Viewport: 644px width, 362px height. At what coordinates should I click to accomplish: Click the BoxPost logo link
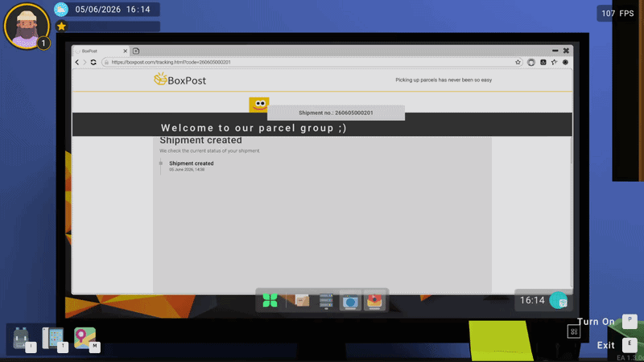[180, 80]
